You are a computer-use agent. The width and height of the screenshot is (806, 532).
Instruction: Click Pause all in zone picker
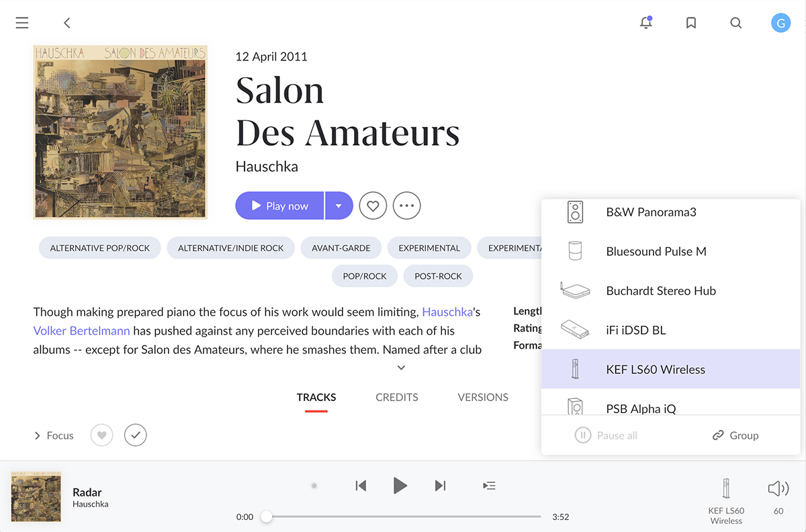606,435
